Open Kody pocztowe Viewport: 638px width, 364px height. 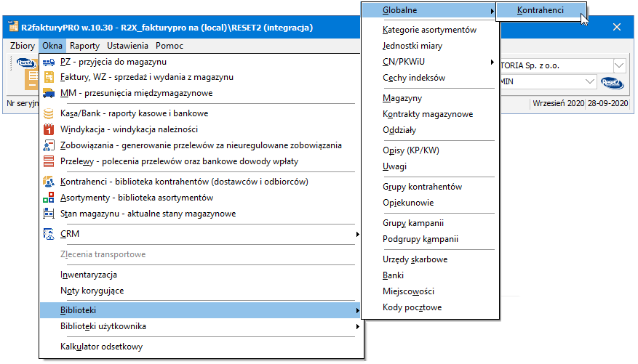[429, 307]
